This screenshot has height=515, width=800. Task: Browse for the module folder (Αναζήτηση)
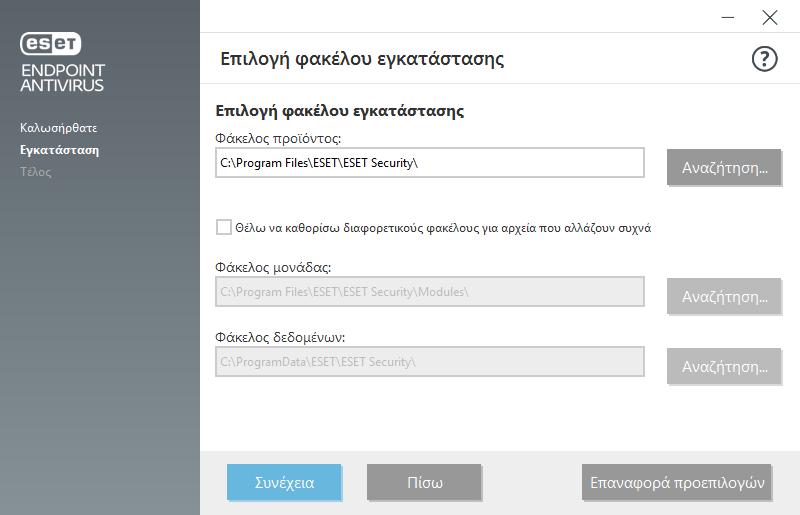(724, 297)
